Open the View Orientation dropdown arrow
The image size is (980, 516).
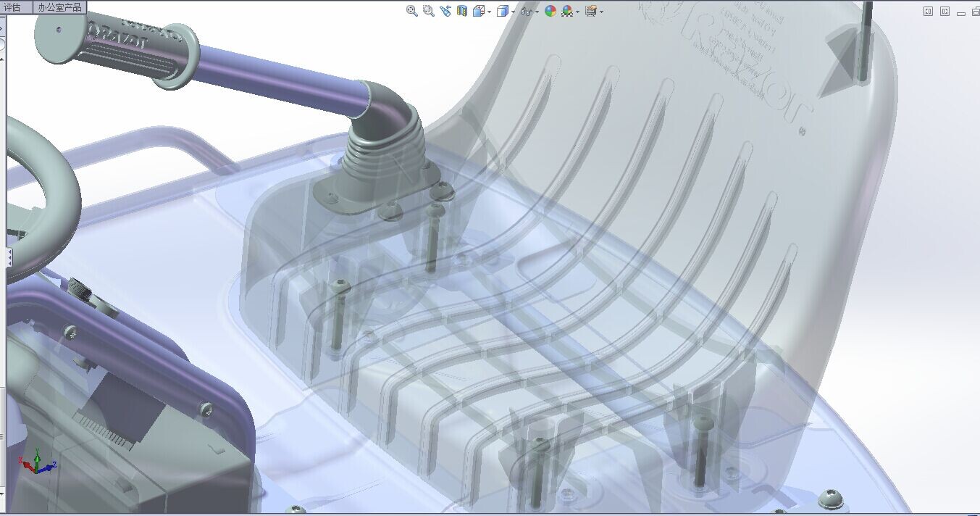point(489,12)
